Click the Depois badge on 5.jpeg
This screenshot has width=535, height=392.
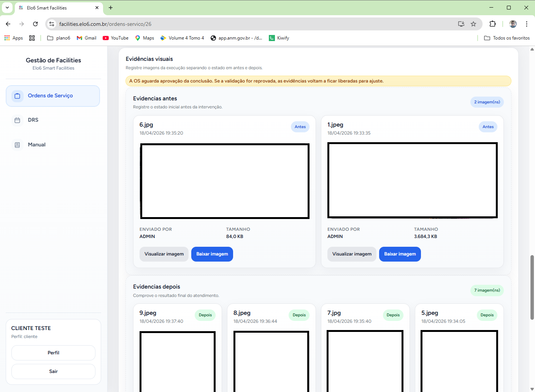tap(487, 315)
